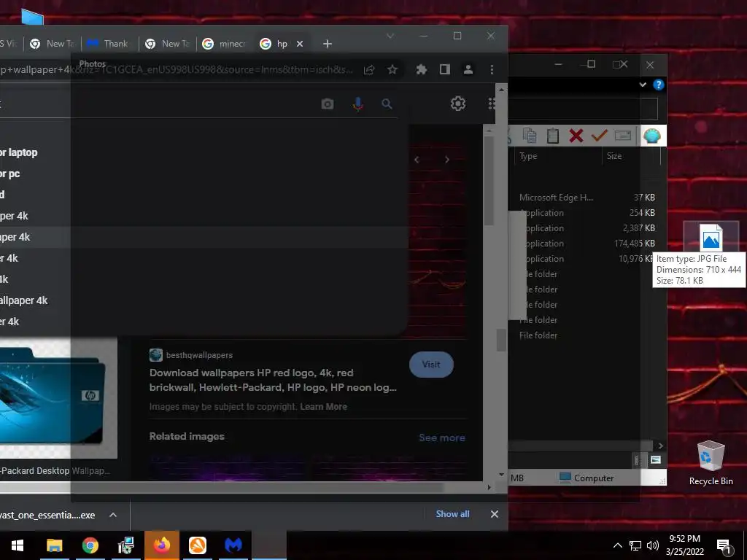Click the blue shell icon in the file manager toolbar
747x560 pixels.
pyautogui.click(x=651, y=136)
